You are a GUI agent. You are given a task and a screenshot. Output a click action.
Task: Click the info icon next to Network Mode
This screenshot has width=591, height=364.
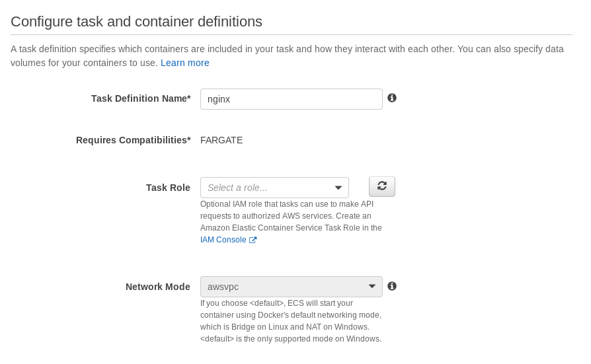(392, 286)
